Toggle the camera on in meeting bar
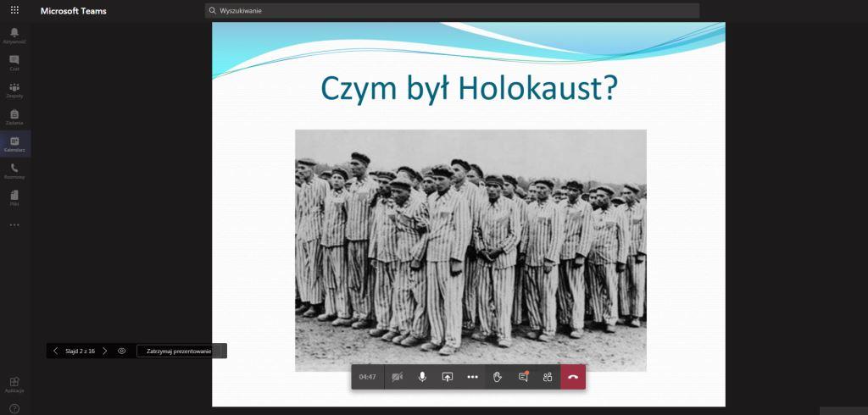Image resolution: width=868 pixels, height=415 pixels. pyautogui.click(x=397, y=377)
